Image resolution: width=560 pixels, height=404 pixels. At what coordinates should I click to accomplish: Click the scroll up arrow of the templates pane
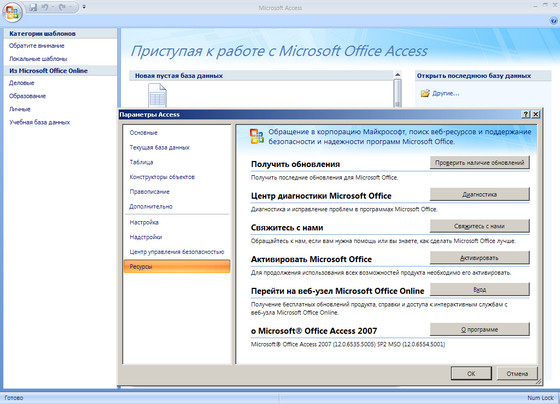click(x=397, y=75)
